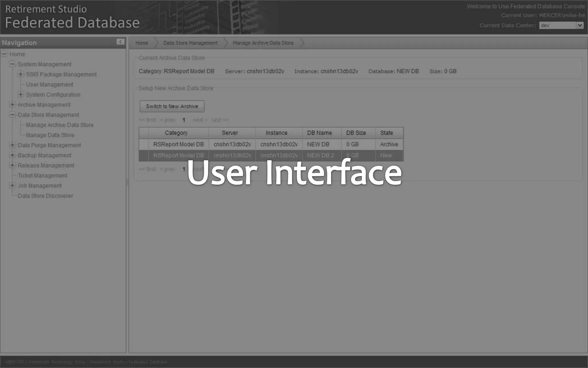The image size is (588, 368).
Task: Select the NEW DB table cell
Action: tap(322, 144)
